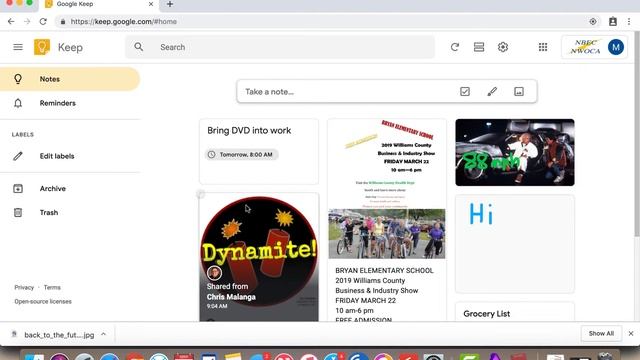Go forward in the browser
The image size is (640, 360).
pos(27,21)
